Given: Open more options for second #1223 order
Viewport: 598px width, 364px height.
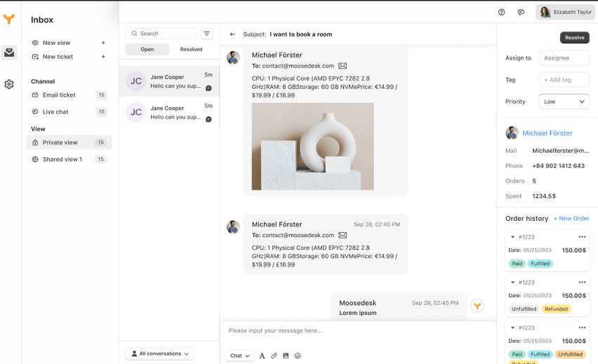Looking at the screenshot, I should (582, 282).
